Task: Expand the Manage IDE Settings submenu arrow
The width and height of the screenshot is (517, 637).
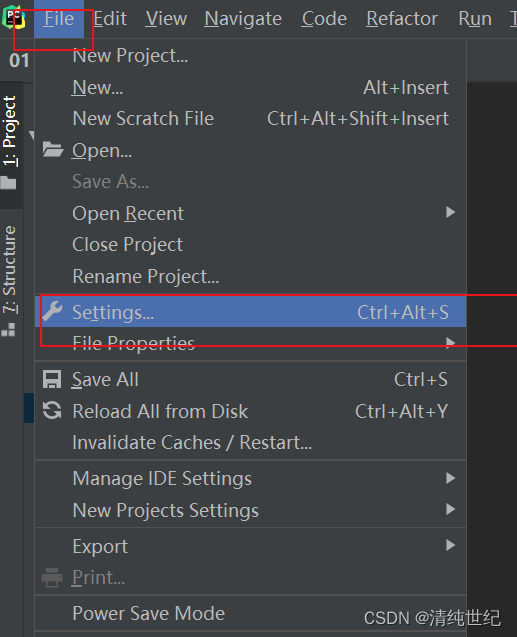Action: pyautogui.click(x=450, y=478)
